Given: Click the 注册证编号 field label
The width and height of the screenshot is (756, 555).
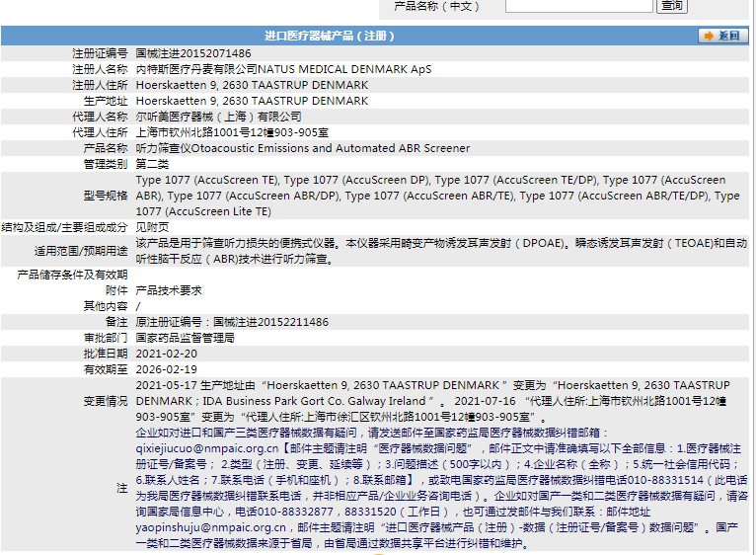Looking at the screenshot, I should coord(100,53).
